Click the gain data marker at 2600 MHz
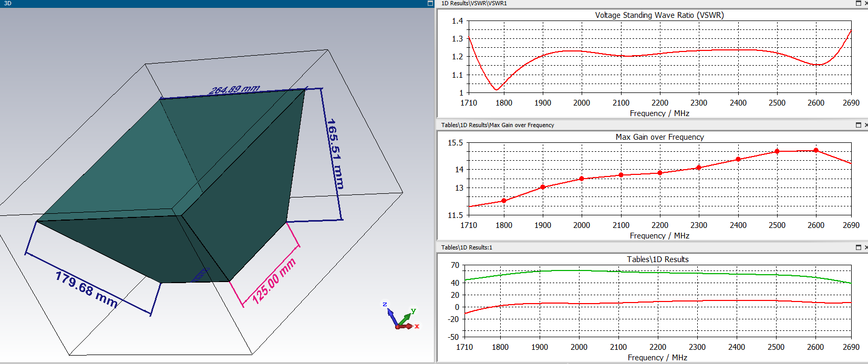This screenshot has height=364, width=868. [816, 150]
